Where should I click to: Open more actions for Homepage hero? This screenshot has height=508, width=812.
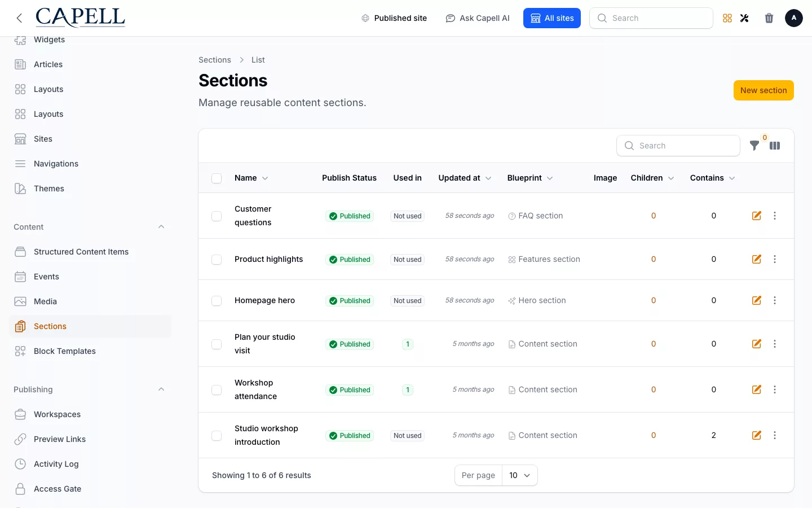tap(775, 300)
